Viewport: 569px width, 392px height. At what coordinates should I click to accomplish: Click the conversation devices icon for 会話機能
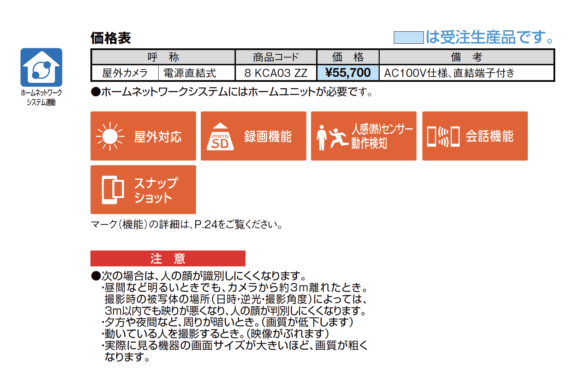coord(443,137)
